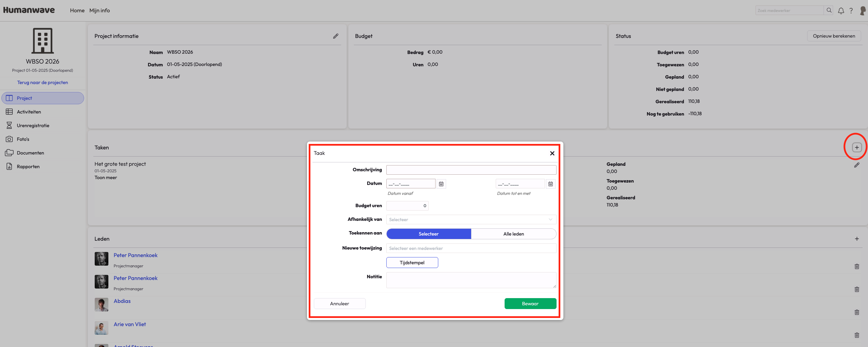Click the Omschrijving text field
This screenshot has height=347, width=868.
pos(471,170)
